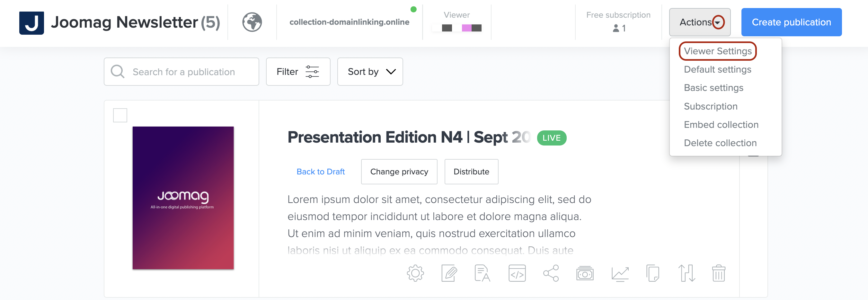
Task: Choose Embed collection from menu
Action: click(721, 125)
